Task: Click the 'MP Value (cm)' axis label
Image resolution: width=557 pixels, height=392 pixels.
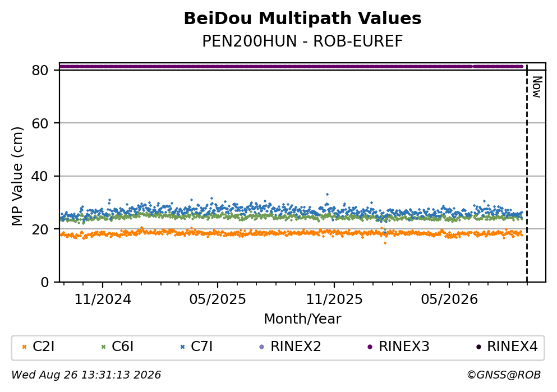Action: (x=17, y=176)
